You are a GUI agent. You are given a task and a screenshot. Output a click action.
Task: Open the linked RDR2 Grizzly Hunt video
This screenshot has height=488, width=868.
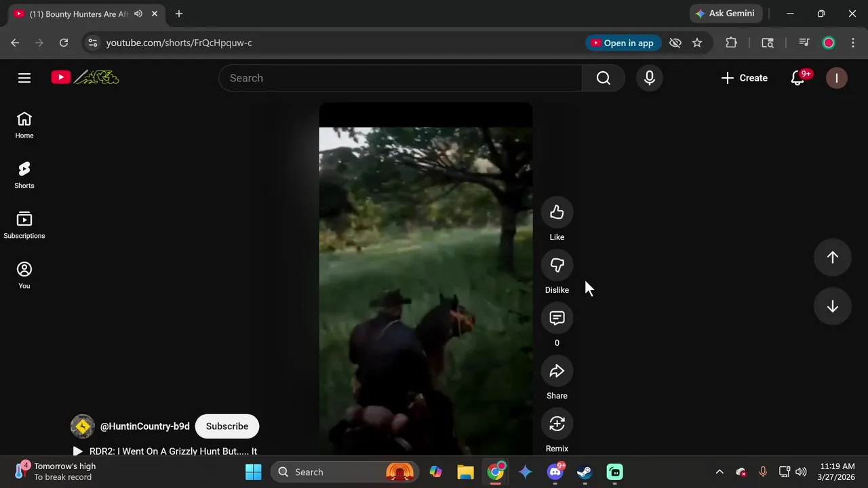[x=165, y=451]
